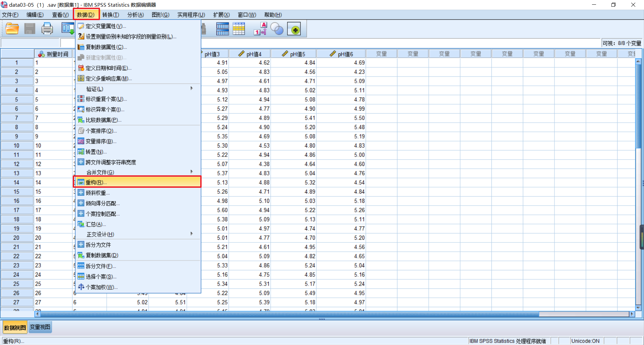Select the pH值5 column header
This screenshot has height=345, width=644.
pos(293,54)
